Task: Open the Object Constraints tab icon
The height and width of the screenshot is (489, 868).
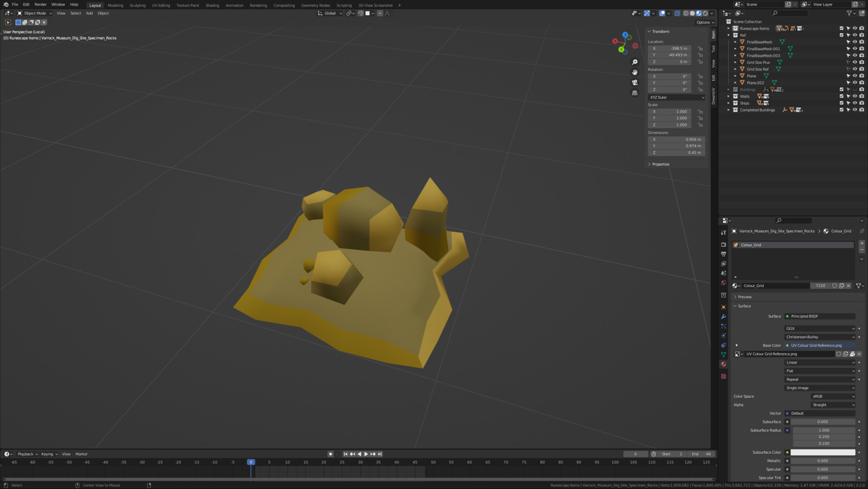Action: (723, 345)
